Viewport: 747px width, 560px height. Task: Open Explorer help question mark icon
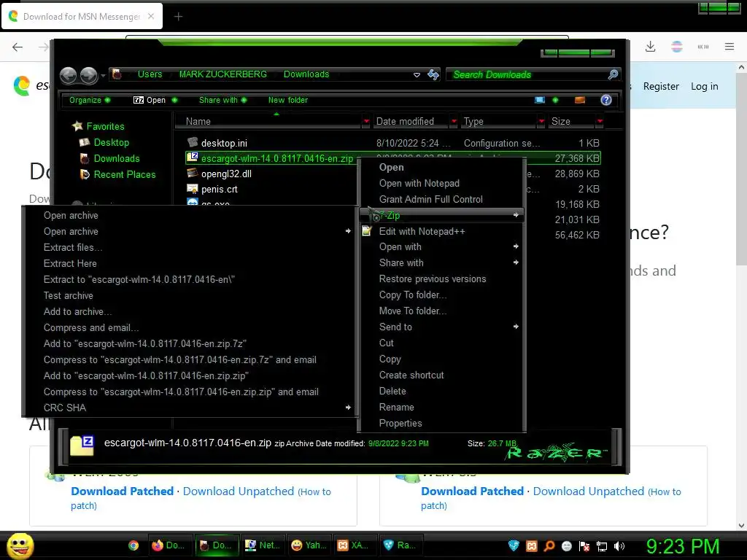point(606,100)
